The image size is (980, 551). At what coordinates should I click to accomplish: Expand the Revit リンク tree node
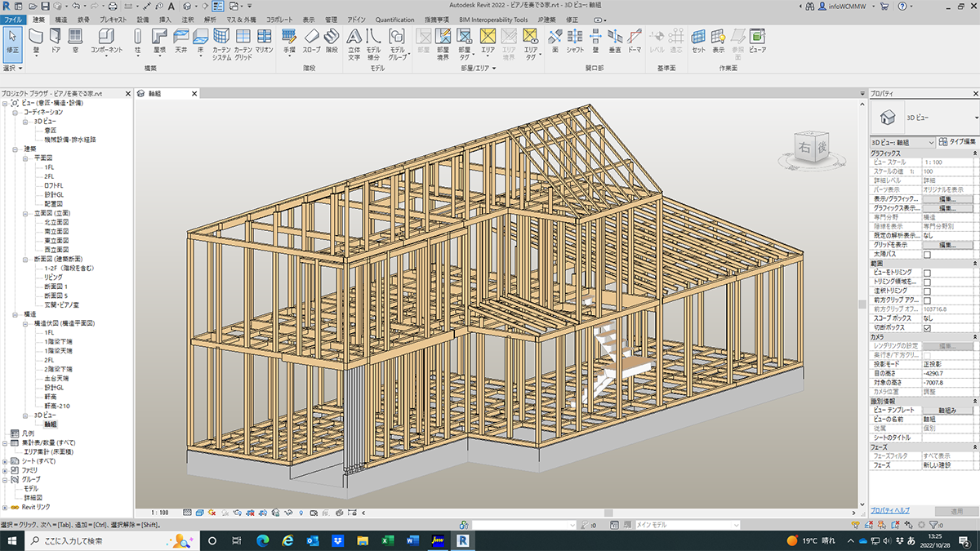click(6, 507)
